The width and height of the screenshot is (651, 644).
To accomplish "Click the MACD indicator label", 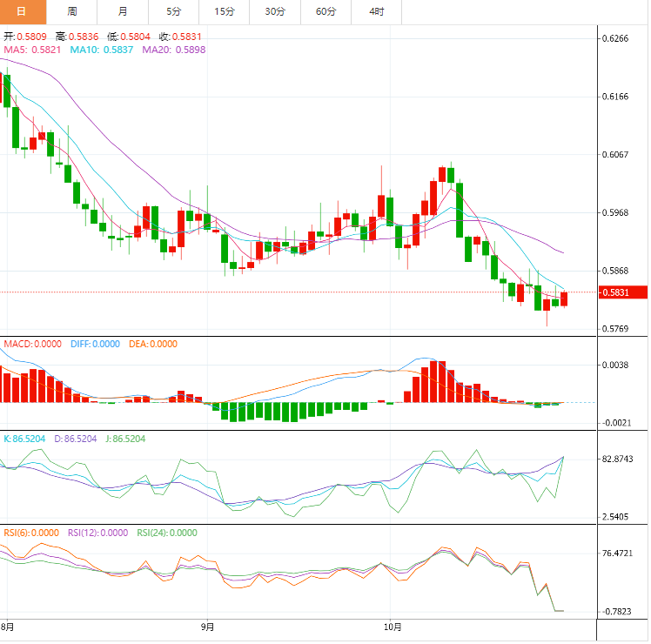I will [32, 345].
